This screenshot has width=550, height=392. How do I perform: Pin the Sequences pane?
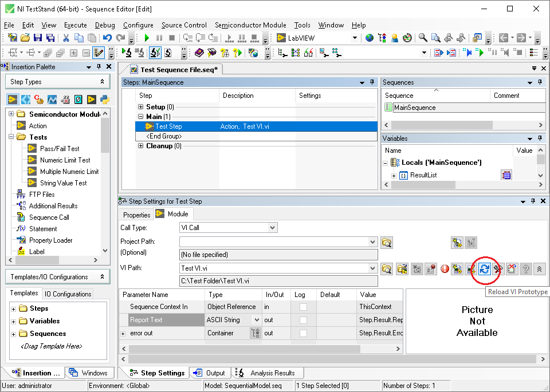(x=540, y=82)
